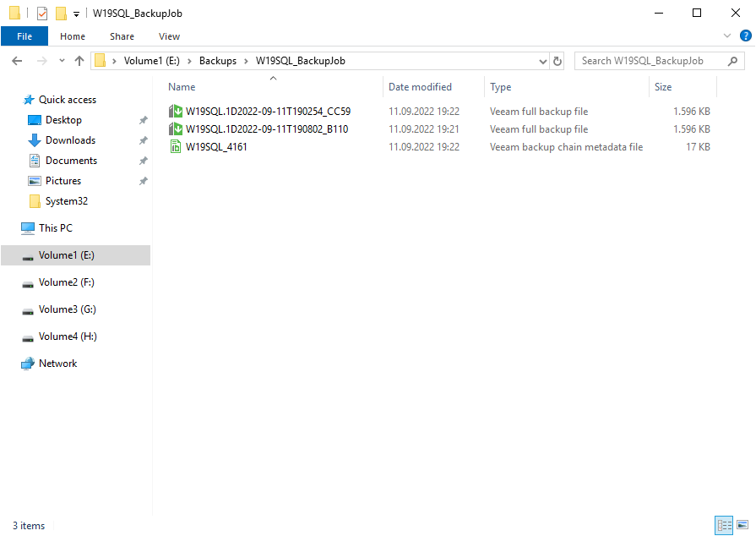Open the File menu

pyautogui.click(x=24, y=36)
